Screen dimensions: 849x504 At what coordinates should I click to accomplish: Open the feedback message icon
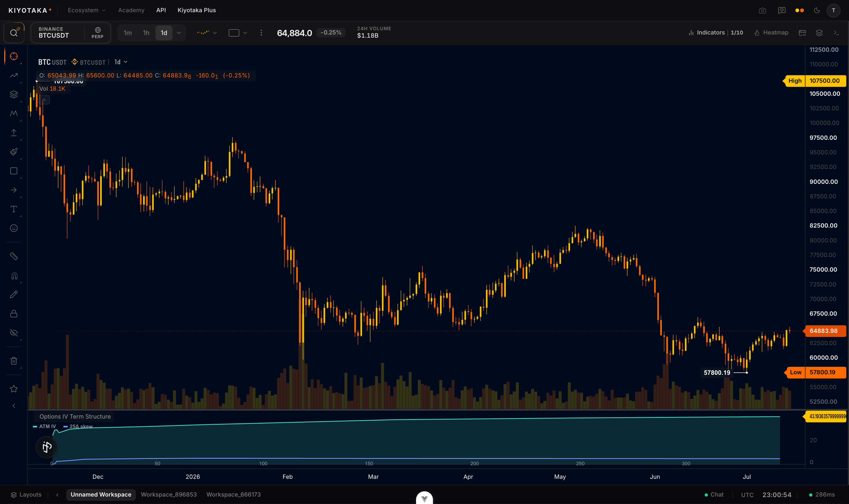pyautogui.click(x=782, y=11)
